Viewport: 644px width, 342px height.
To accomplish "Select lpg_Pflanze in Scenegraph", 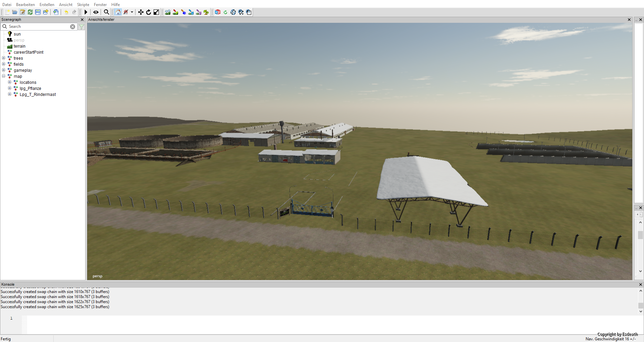I will coord(30,89).
